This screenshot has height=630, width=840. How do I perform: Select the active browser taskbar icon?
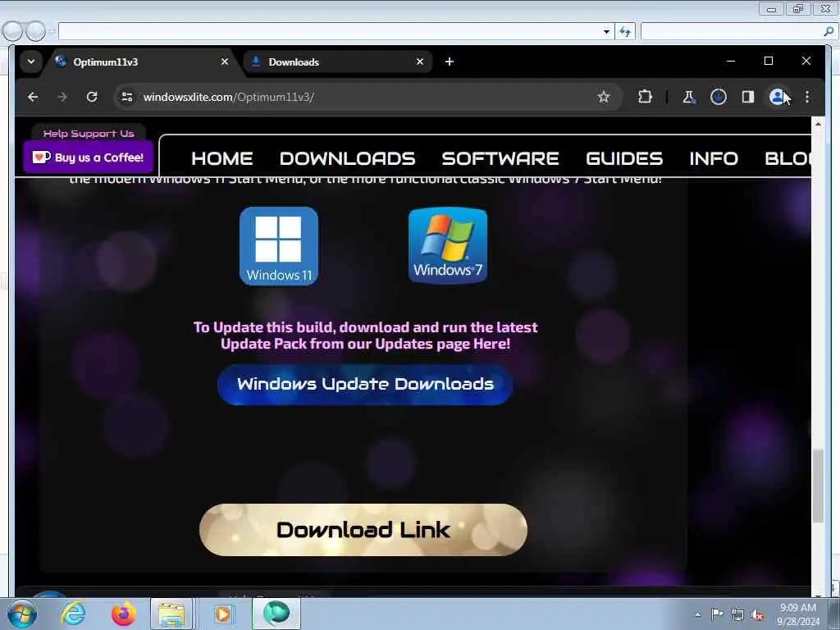tap(276, 614)
